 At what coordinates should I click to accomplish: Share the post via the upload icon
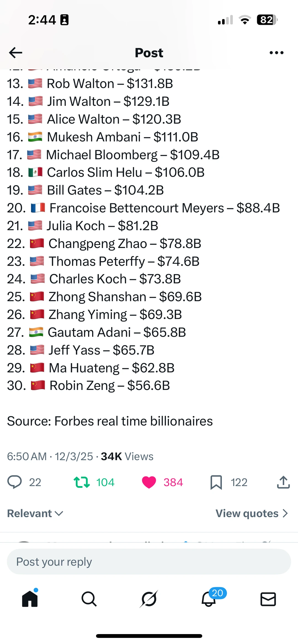283,482
